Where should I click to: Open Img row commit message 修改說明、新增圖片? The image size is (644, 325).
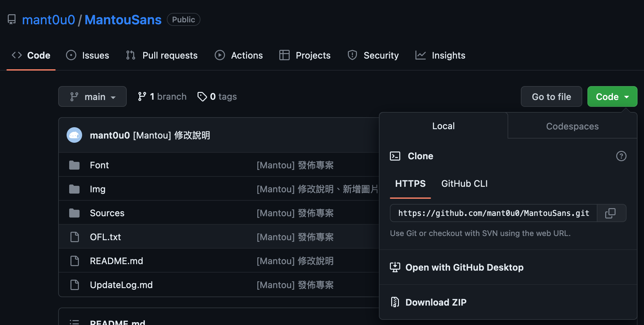click(x=317, y=189)
